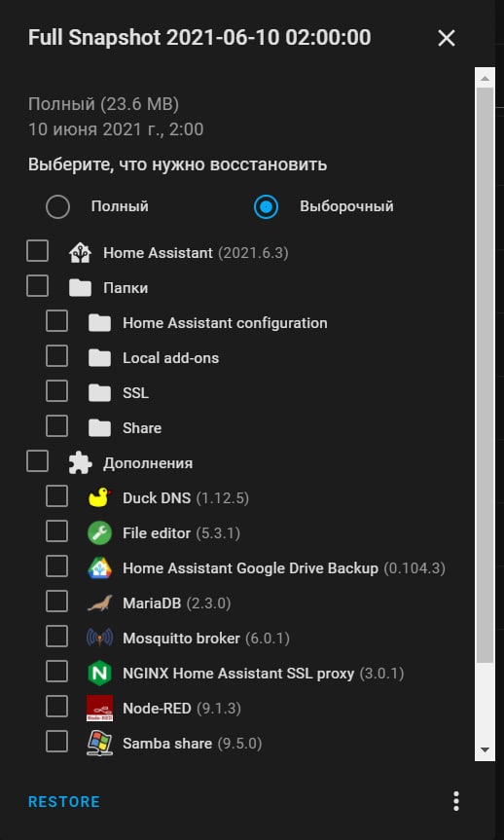Viewport: 504px width, 840px height.
Task: Check the Дополнения group checkbox
Action: [38, 460]
